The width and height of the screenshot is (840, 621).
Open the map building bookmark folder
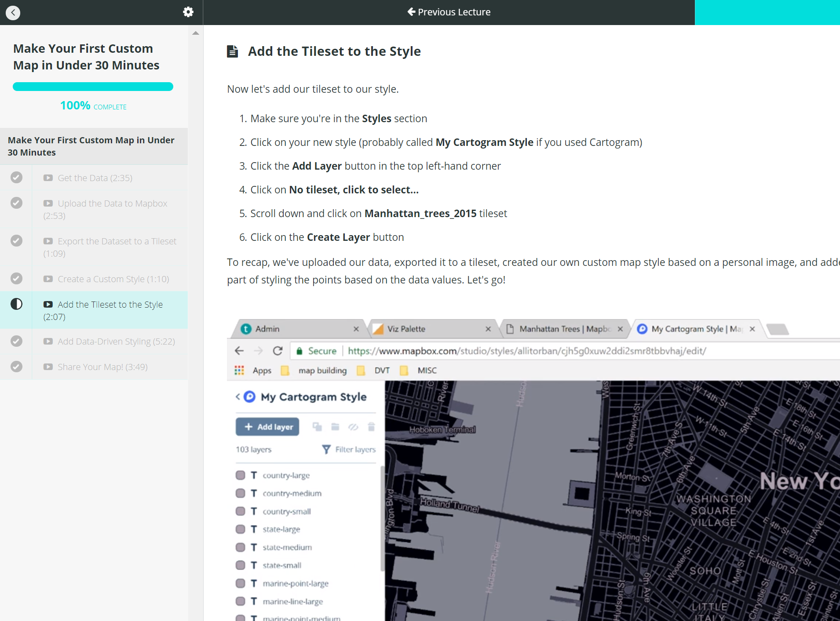point(314,370)
